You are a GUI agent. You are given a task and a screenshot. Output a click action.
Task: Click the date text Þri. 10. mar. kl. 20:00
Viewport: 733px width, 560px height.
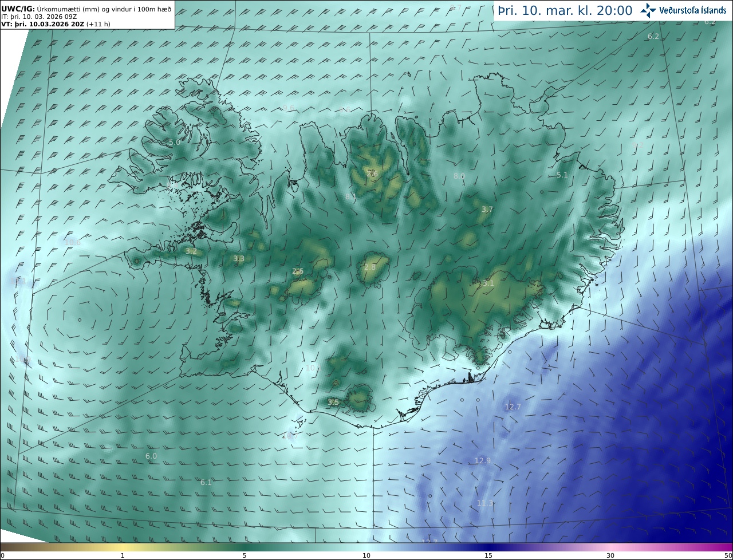point(565,10)
